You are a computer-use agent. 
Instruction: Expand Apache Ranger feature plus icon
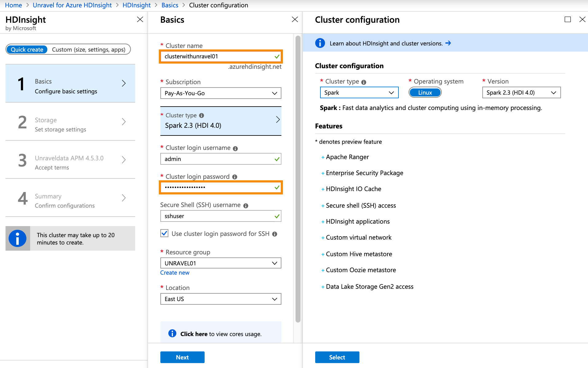pyautogui.click(x=323, y=157)
